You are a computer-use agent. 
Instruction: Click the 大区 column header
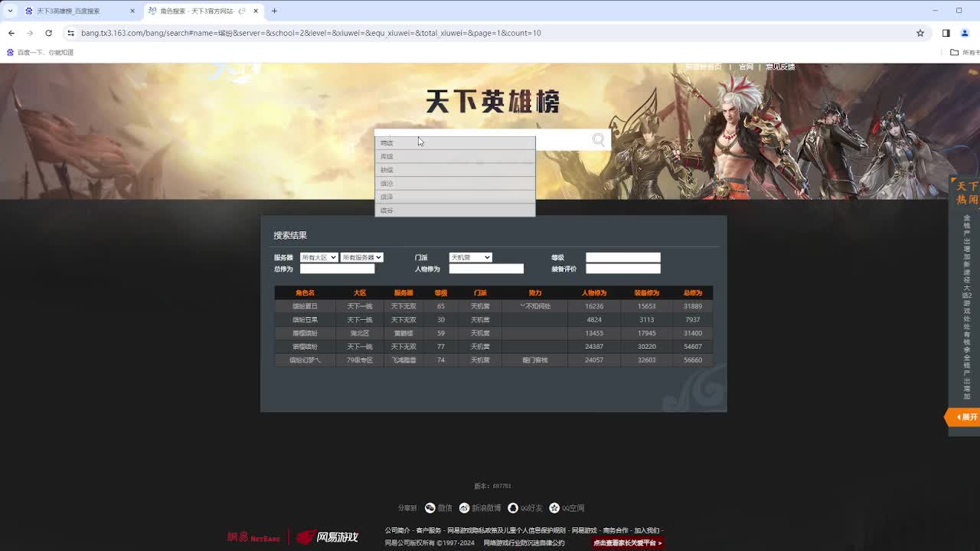coord(360,293)
